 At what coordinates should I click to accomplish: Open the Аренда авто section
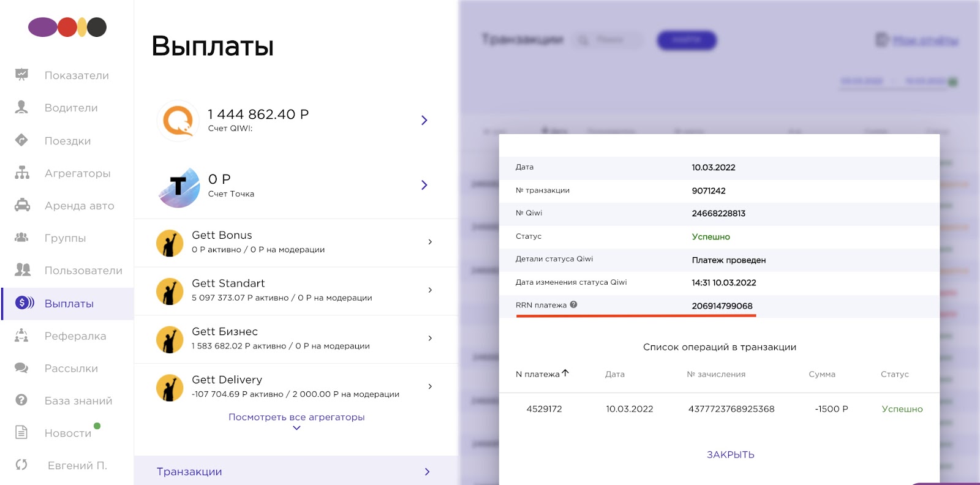click(x=80, y=206)
